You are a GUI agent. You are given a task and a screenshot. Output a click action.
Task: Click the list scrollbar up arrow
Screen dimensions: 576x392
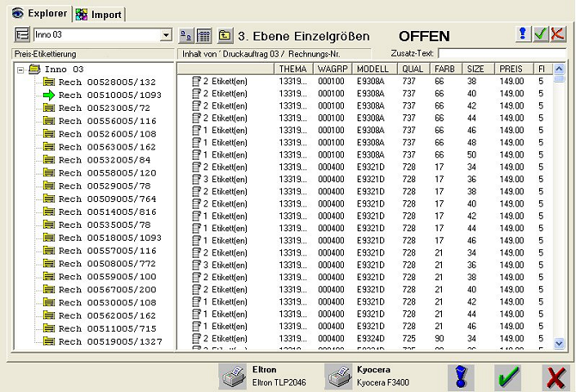(559, 69)
